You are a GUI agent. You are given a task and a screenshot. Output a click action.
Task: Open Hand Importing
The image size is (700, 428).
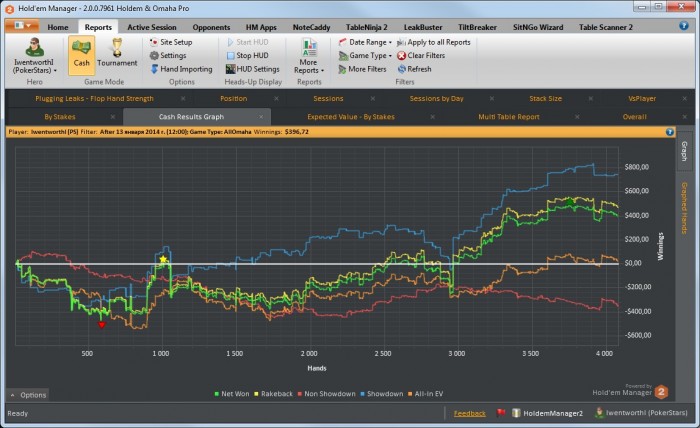click(x=181, y=69)
